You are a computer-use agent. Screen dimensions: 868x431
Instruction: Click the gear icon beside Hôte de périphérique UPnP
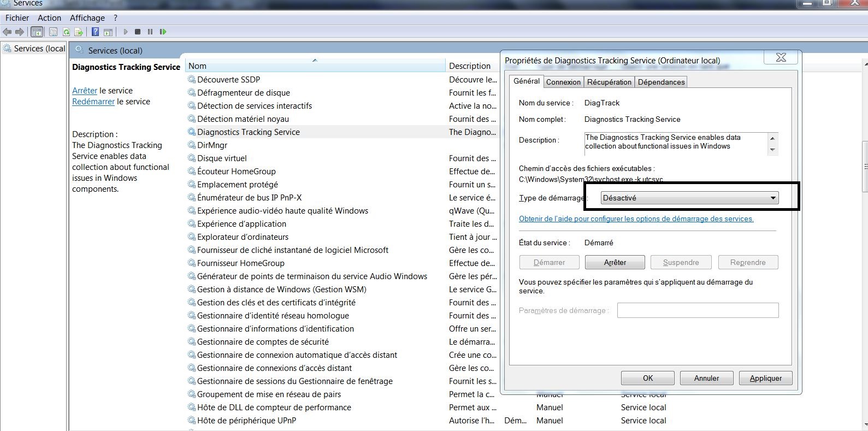pyautogui.click(x=192, y=420)
